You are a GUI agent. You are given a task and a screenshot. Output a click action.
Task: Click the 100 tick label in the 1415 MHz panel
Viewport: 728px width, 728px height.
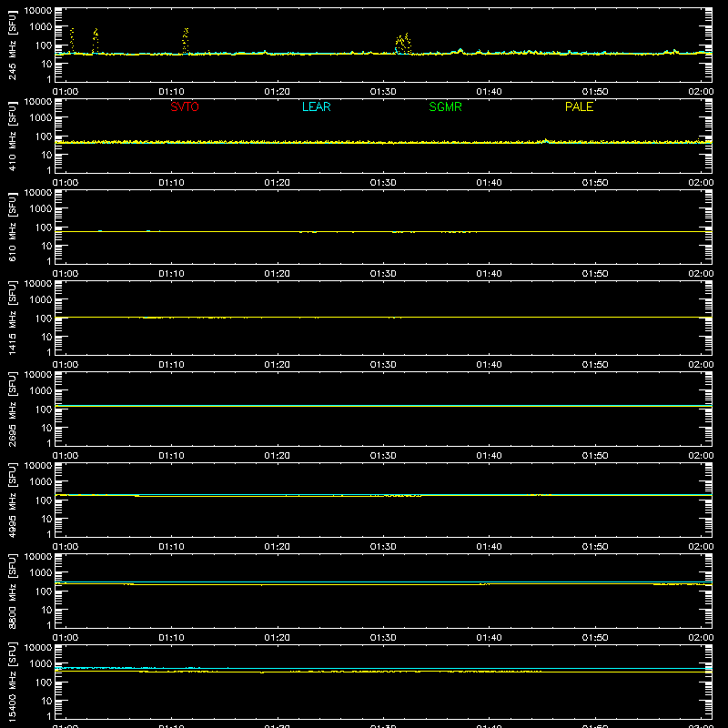[x=44, y=318]
